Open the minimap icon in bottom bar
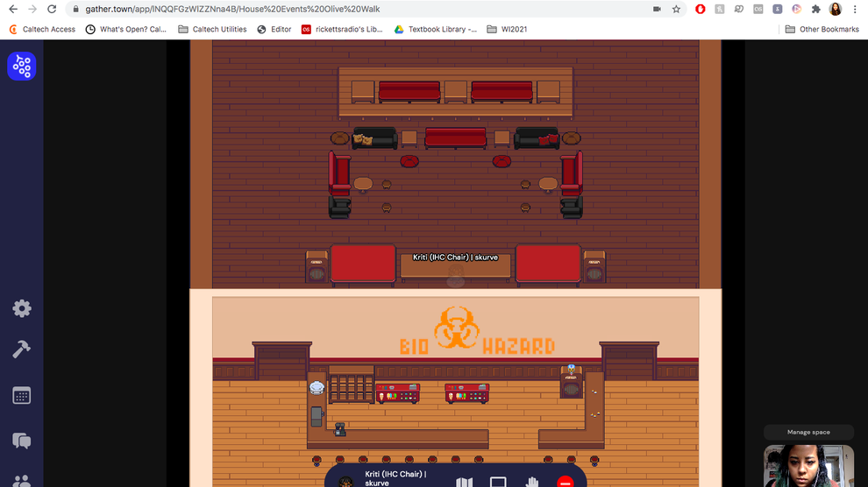This screenshot has height=487, width=868. pos(465,482)
